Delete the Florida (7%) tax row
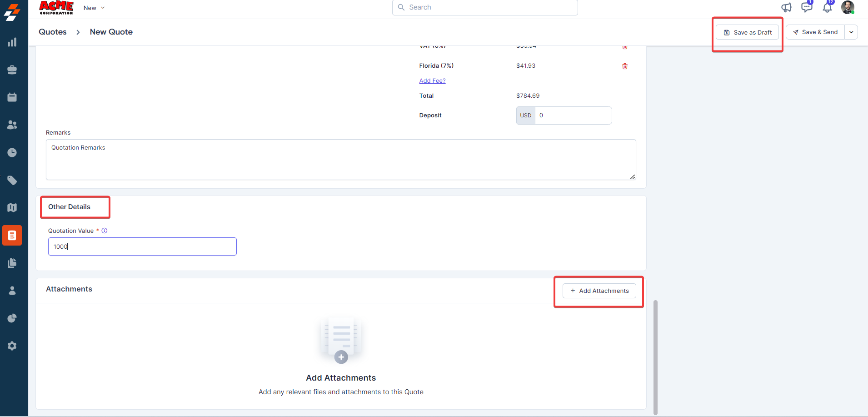 (x=625, y=66)
